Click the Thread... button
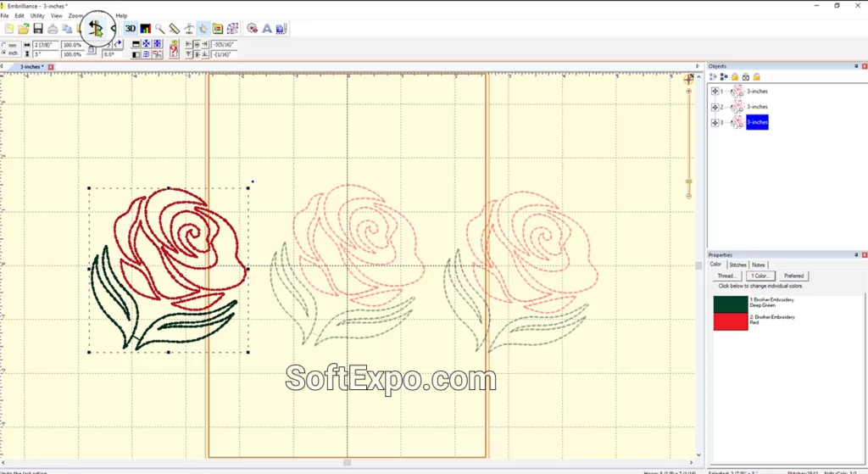Image resolution: width=868 pixels, height=474 pixels. pos(726,276)
